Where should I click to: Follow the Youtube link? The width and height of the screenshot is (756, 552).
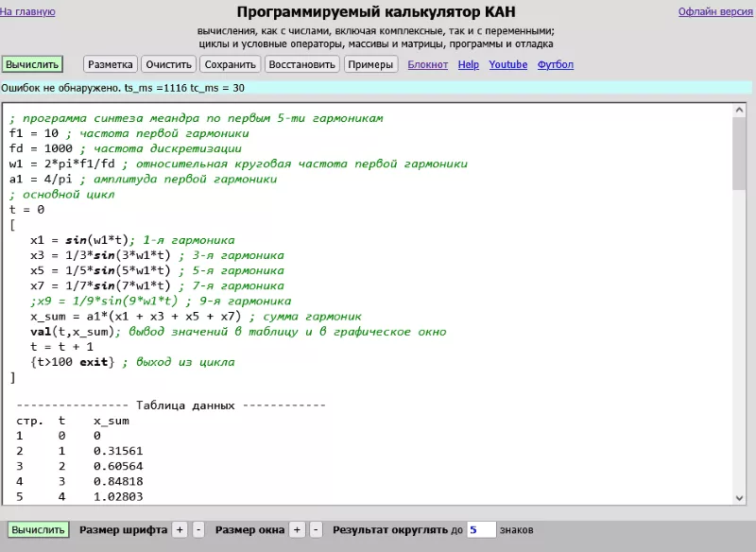coord(508,65)
